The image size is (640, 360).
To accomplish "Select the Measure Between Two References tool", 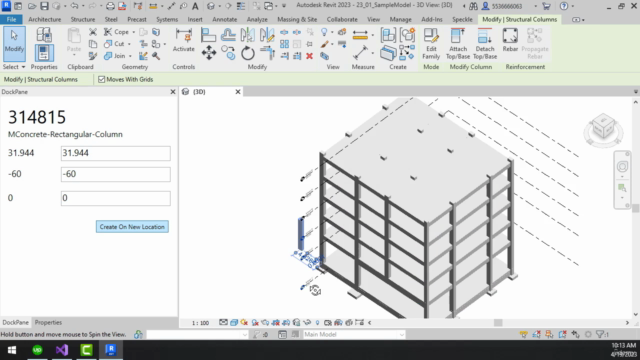I will point(360,35).
